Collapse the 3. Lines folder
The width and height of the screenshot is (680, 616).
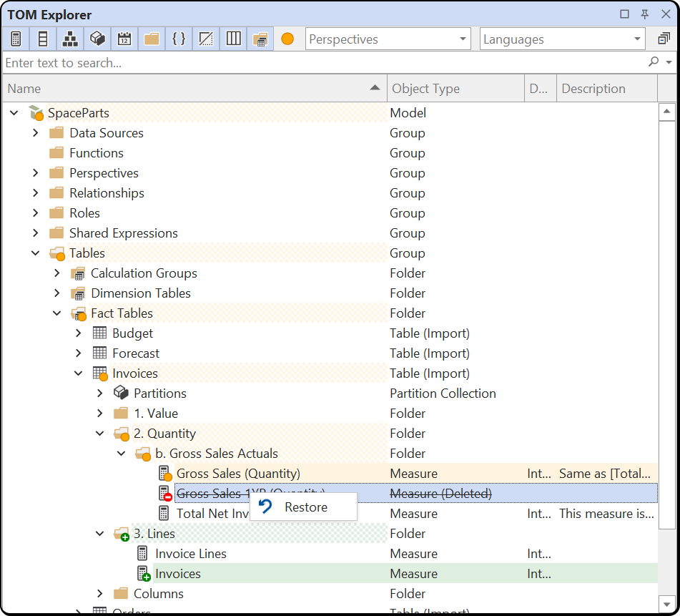tap(99, 534)
